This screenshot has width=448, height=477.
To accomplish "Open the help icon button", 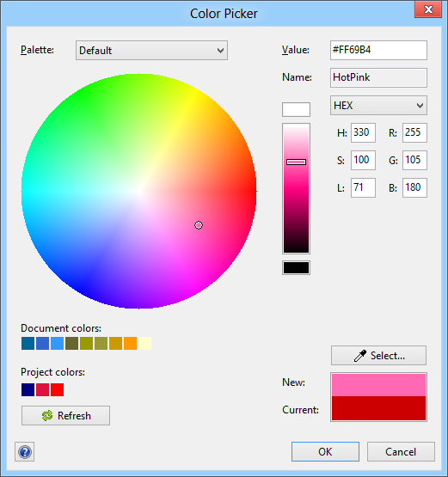I will [24, 452].
